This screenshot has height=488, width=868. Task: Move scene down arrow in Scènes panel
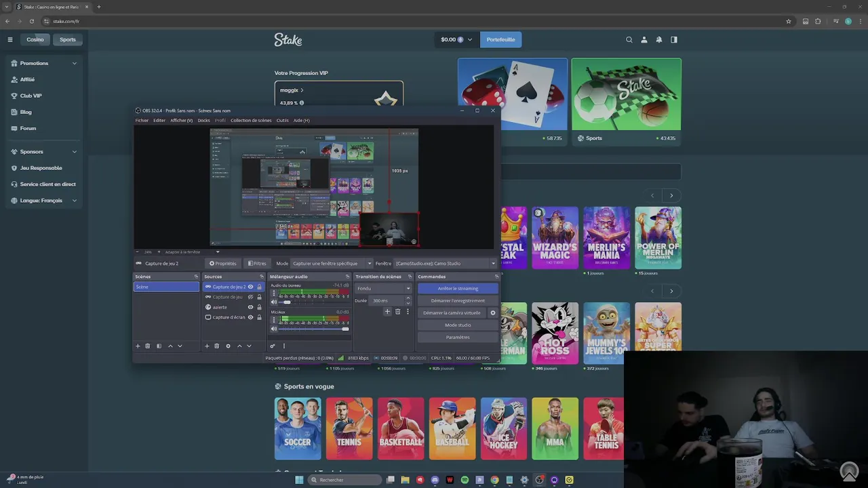(180, 346)
